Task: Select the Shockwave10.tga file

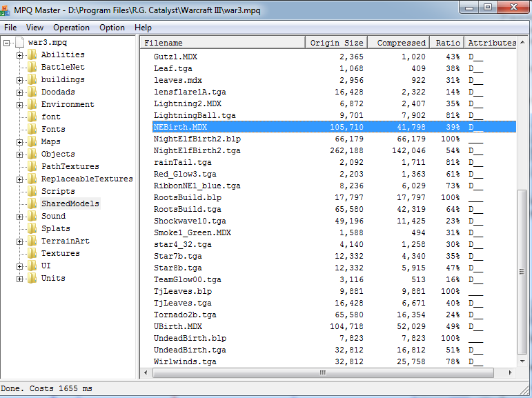Action: coord(190,221)
